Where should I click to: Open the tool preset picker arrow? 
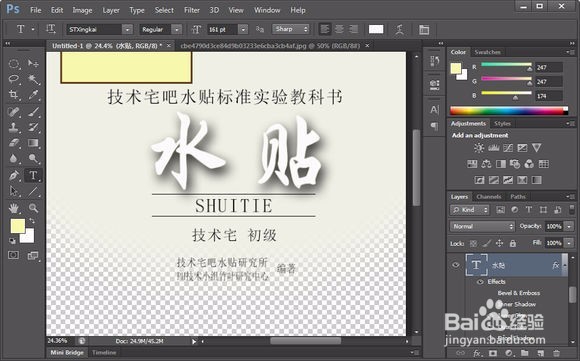(x=33, y=29)
